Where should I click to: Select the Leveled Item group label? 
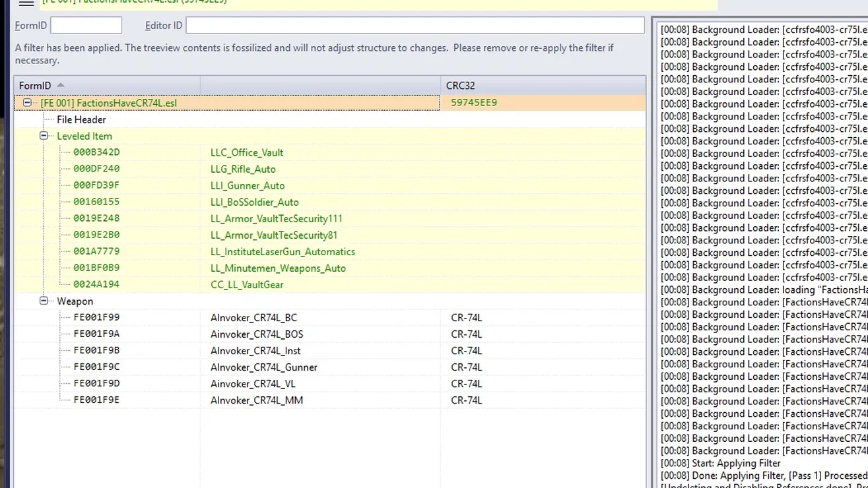point(84,136)
